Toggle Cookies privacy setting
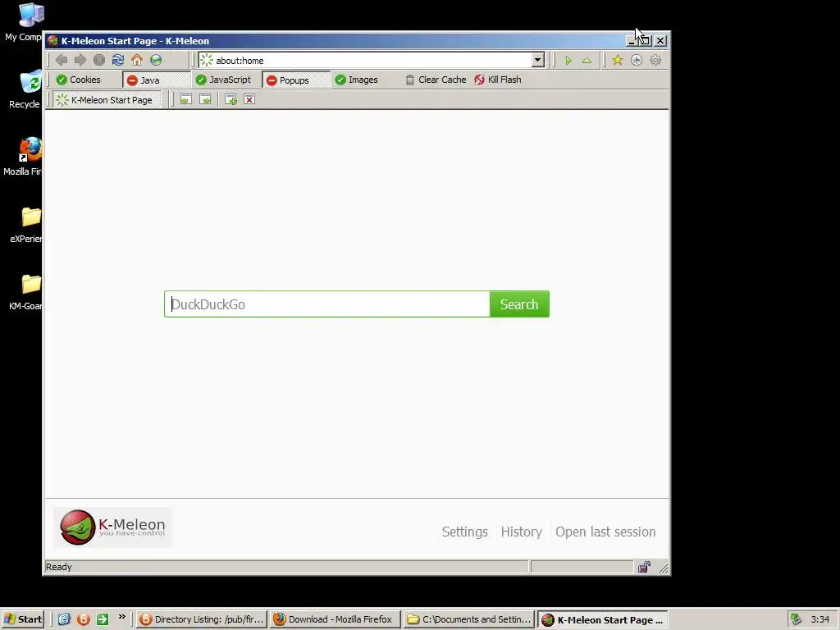This screenshot has width=840, height=630. coord(79,80)
